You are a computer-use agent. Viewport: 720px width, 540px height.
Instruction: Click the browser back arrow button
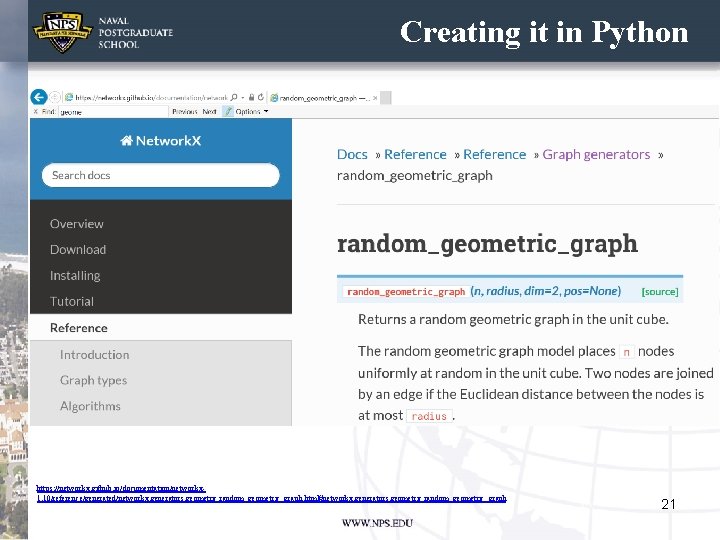coord(39,97)
